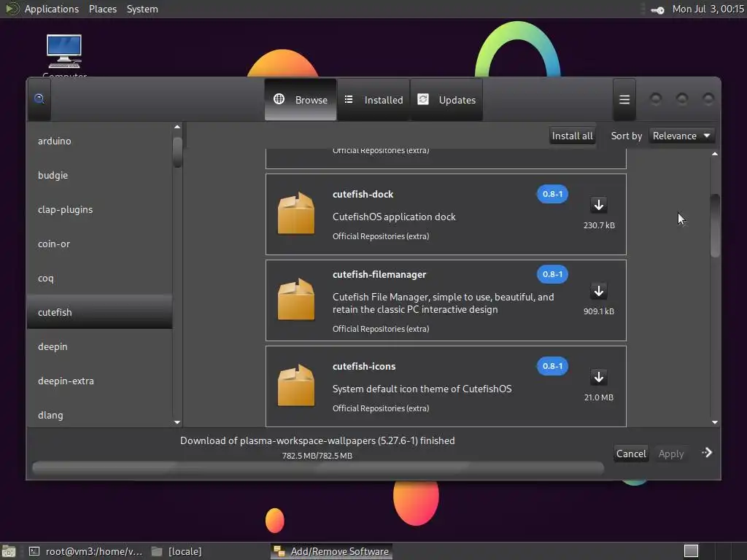
Task: Select the coq group
Action: [x=99, y=278]
